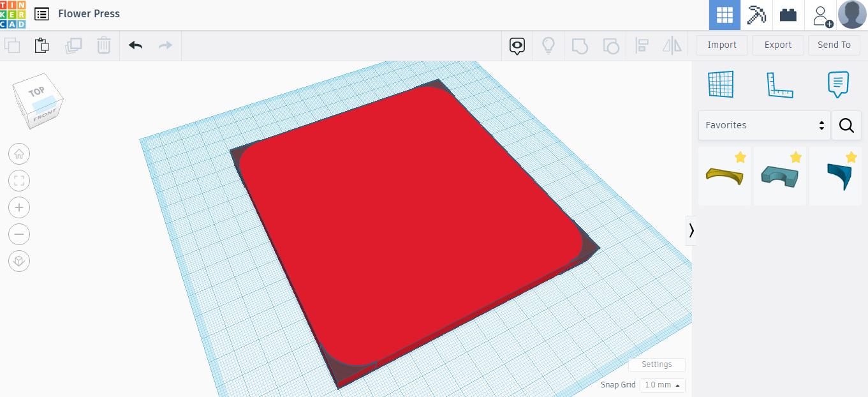Click the view cube TOP face

(37, 92)
